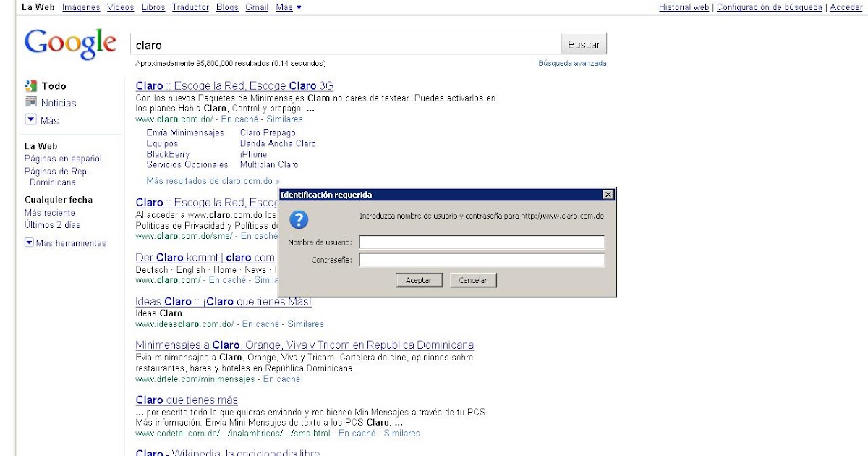Click En caché for www.ideasclaro.com.do
868x456 pixels.
tap(260, 324)
